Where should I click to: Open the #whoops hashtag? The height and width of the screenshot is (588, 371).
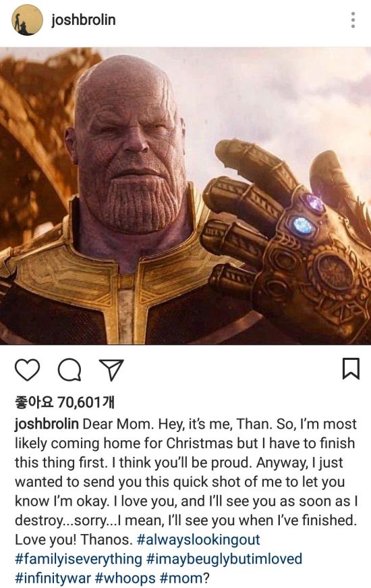click(x=125, y=577)
